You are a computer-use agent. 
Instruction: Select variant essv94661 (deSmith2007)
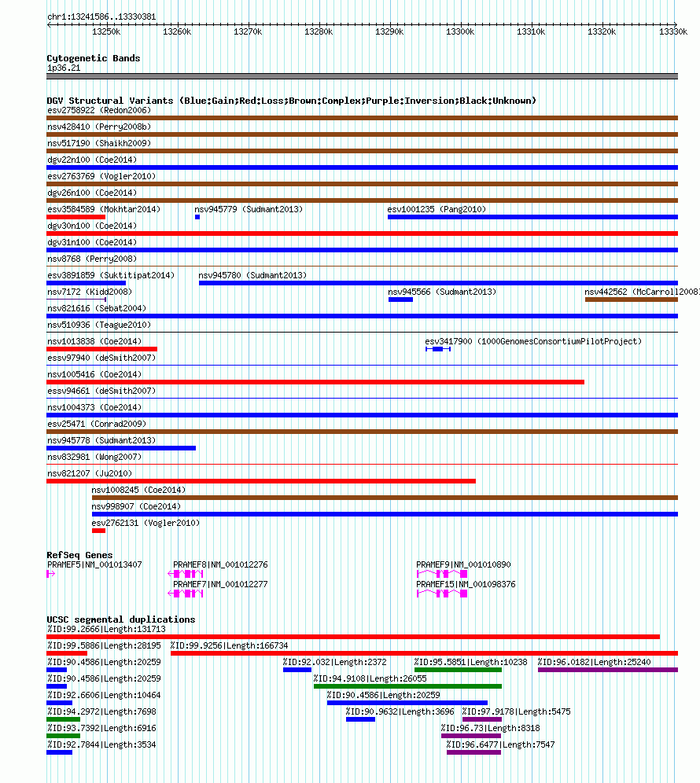click(x=363, y=398)
